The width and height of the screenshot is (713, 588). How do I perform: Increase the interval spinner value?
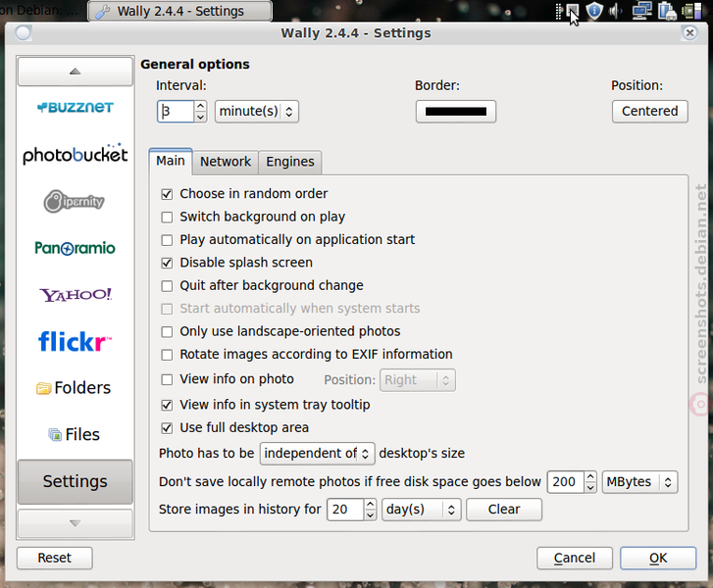(x=200, y=107)
